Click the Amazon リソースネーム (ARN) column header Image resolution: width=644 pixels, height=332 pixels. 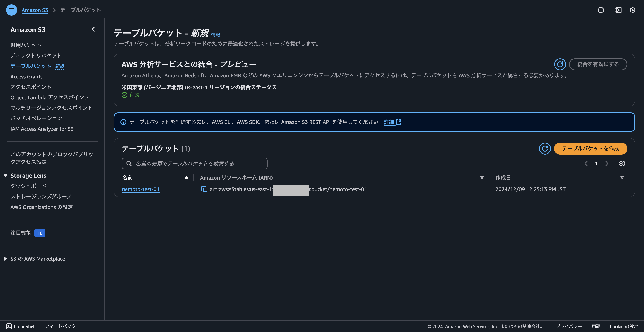tap(236, 178)
